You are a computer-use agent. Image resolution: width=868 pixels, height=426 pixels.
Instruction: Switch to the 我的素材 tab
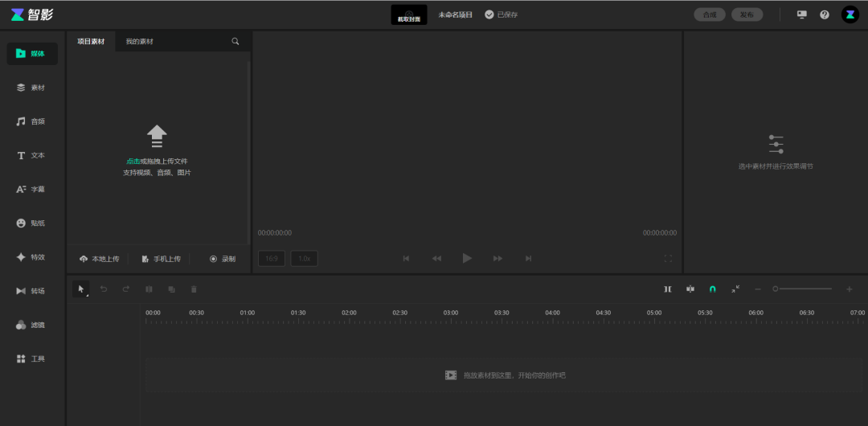coord(139,41)
